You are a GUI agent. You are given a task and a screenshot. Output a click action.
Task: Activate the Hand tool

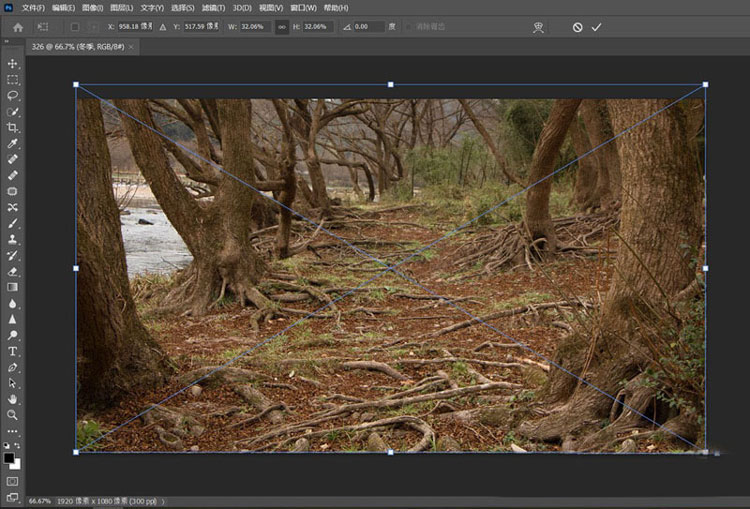13,399
